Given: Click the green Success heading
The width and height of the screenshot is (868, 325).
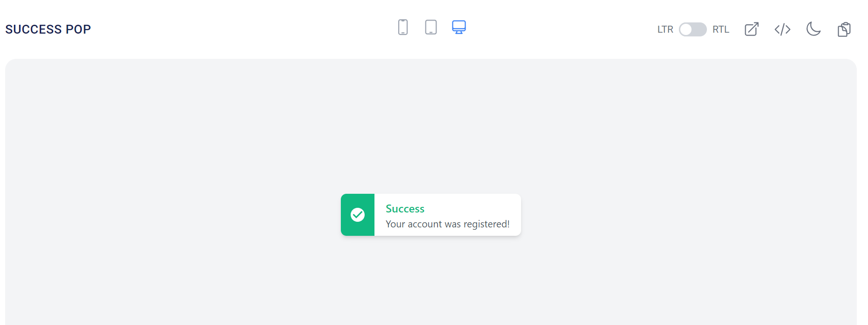Looking at the screenshot, I should point(405,209).
